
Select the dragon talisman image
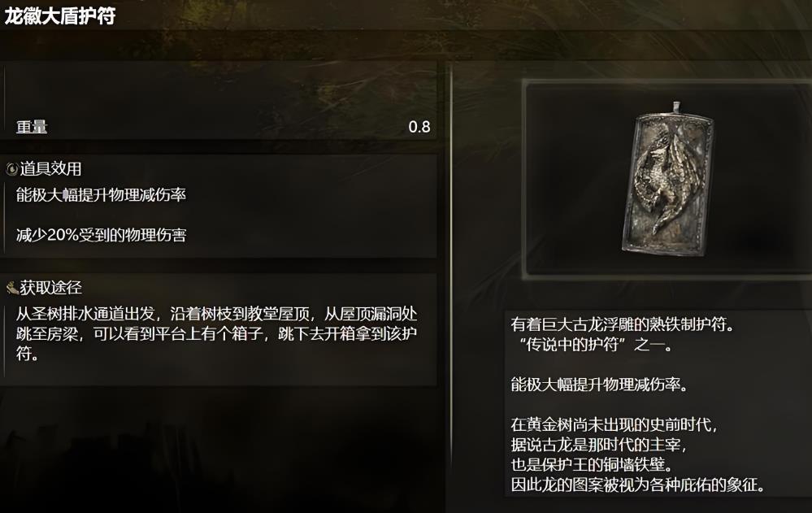click(x=669, y=178)
